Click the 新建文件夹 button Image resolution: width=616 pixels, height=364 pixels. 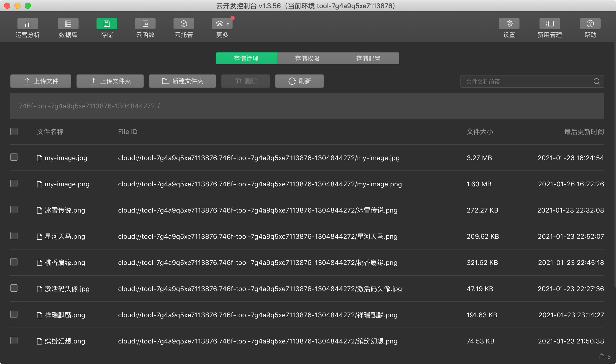click(182, 81)
